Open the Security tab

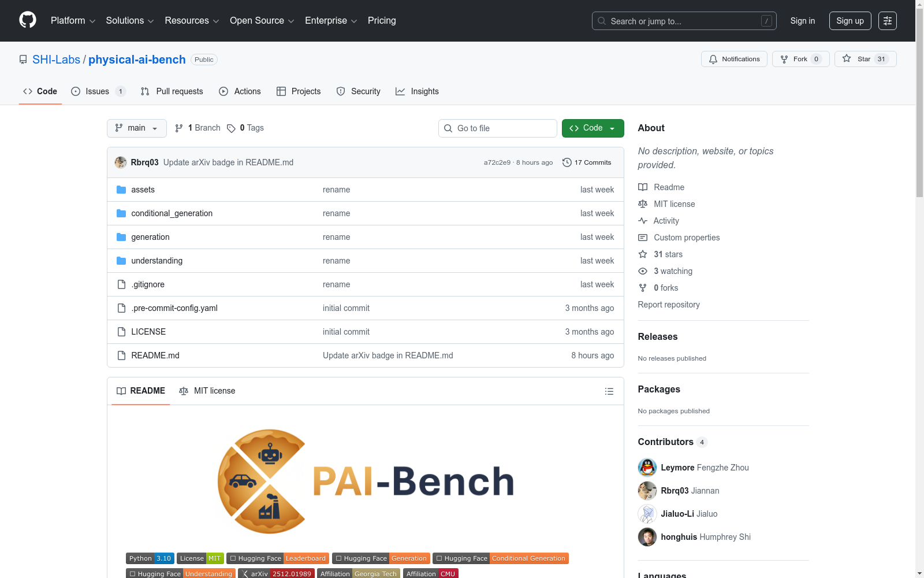click(x=358, y=91)
